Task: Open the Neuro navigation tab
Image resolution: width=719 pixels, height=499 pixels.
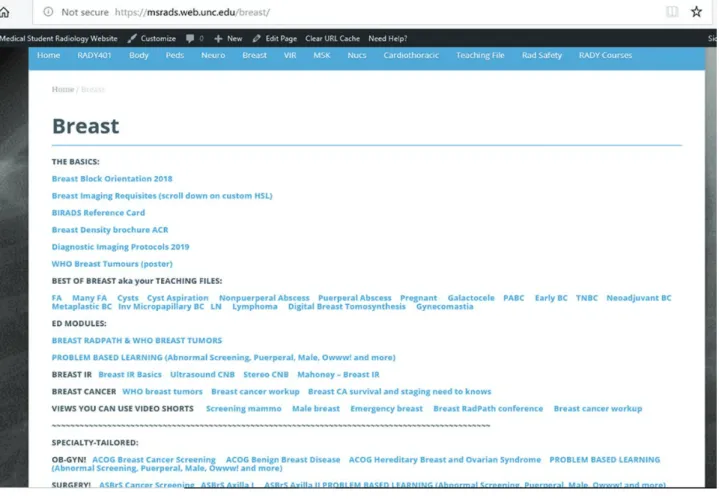Action: pos(213,55)
